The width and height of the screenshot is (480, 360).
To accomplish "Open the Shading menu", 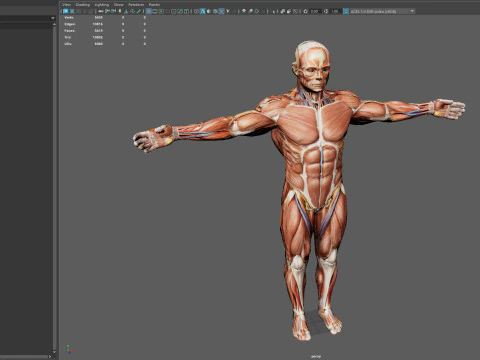I will pos(83,5).
